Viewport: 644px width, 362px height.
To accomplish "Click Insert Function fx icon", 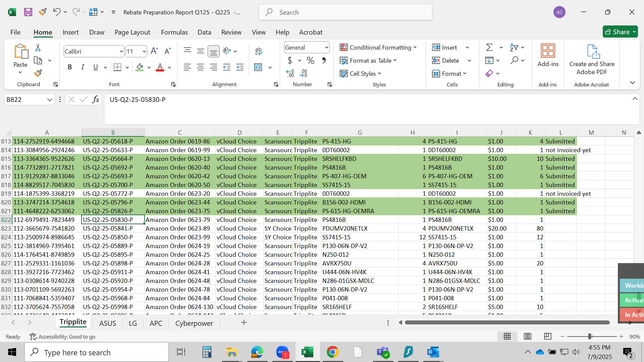I will tap(96, 99).
